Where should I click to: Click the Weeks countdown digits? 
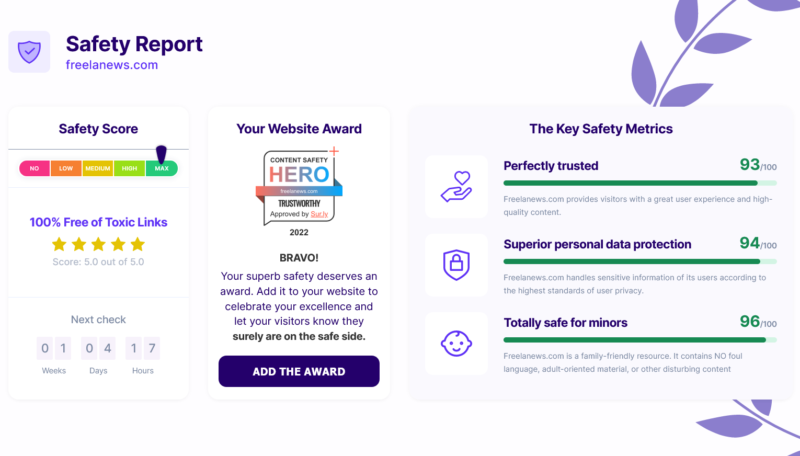coord(53,349)
